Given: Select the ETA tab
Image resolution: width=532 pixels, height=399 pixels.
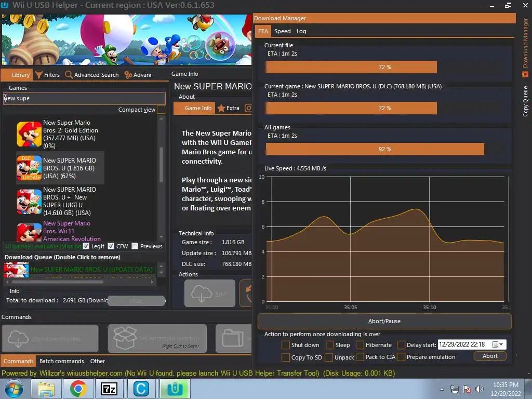Looking at the screenshot, I should point(263,31).
